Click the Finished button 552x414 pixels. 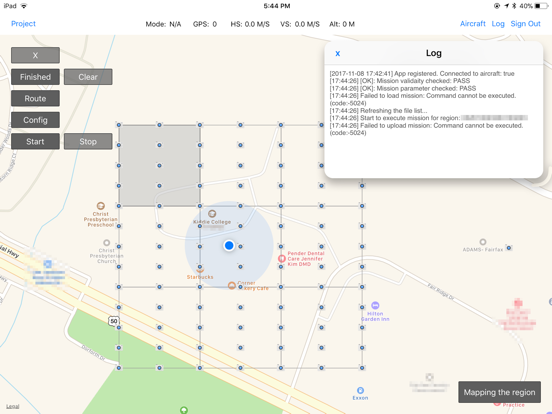(35, 77)
